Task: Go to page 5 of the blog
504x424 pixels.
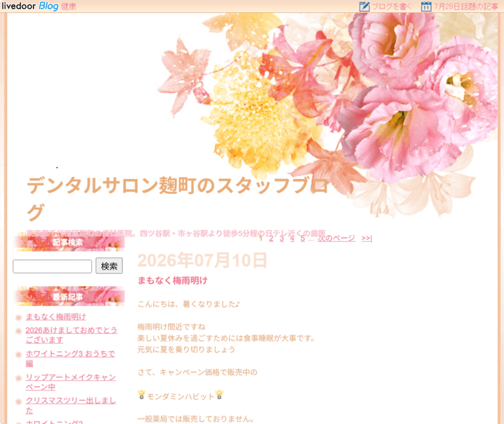Action: 303,239
